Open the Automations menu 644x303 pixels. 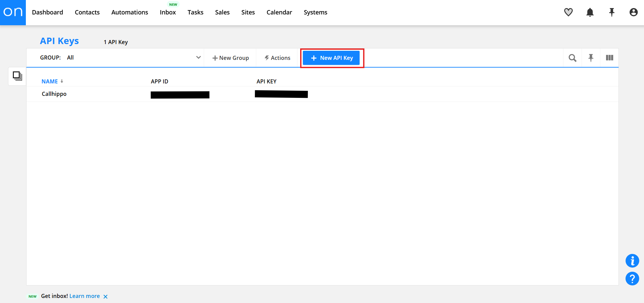pyautogui.click(x=130, y=12)
